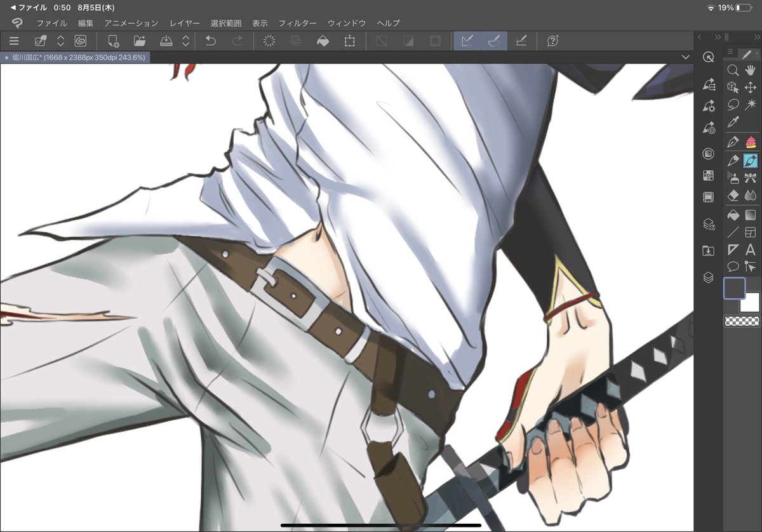762x532 pixels.
Task: Click the Fill bucket command in command bar
Action: tap(323, 41)
